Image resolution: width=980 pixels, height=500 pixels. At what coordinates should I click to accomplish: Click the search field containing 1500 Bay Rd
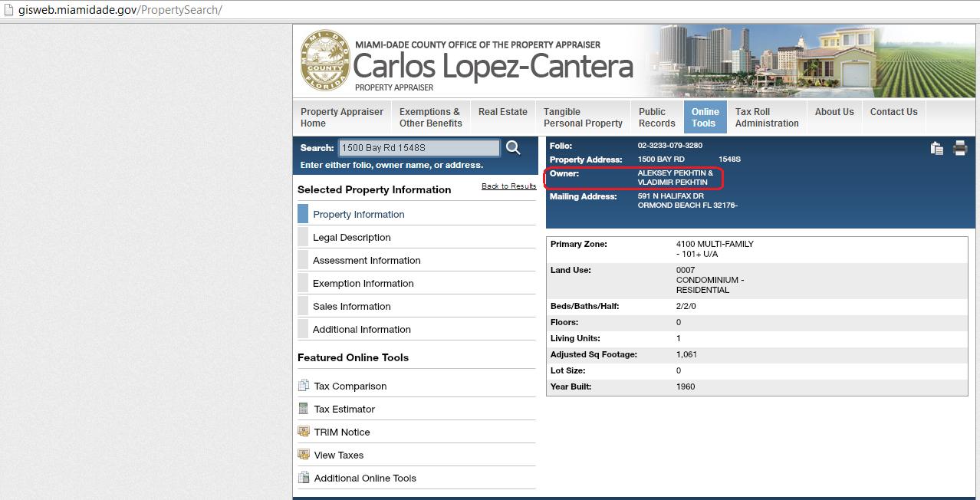coord(419,148)
